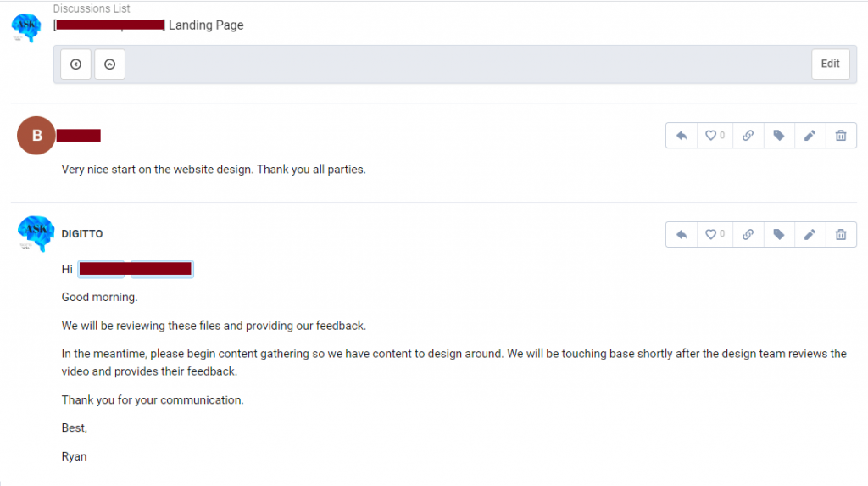868x486 pixels.
Task: Like the 'Very nice start' comment
Action: click(x=715, y=135)
